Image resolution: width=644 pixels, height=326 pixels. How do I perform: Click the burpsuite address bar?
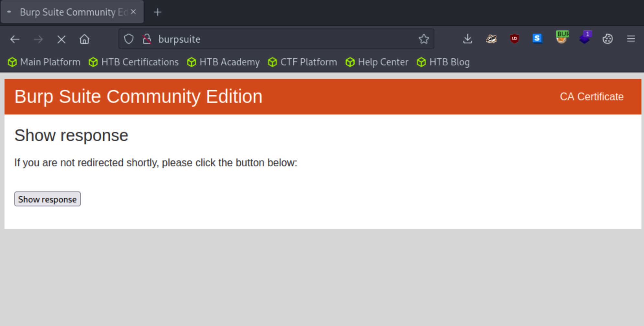click(x=275, y=39)
